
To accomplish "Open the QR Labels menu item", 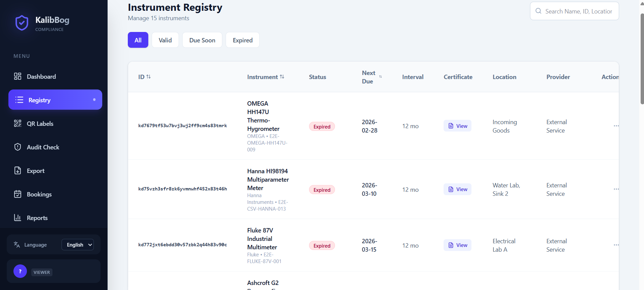I will [x=55, y=123].
